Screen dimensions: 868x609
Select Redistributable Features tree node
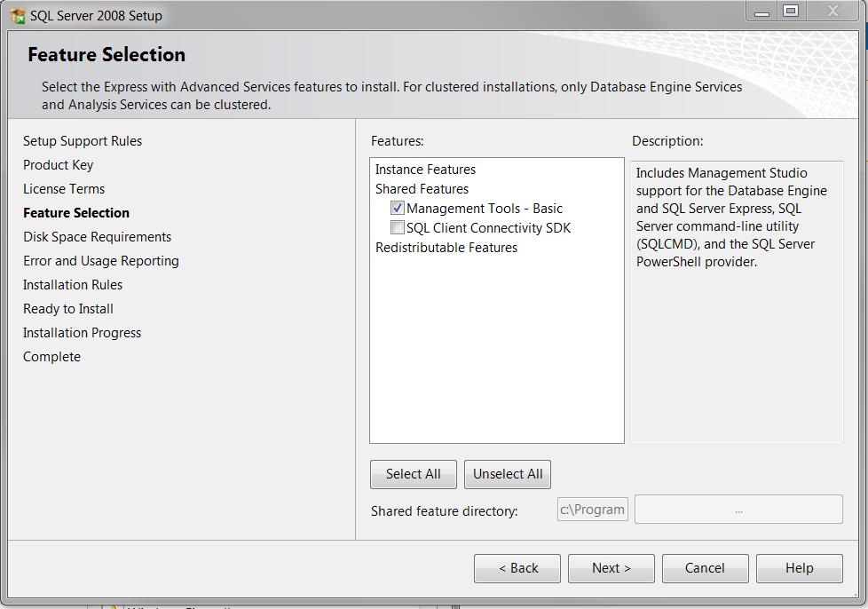tap(446, 248)
